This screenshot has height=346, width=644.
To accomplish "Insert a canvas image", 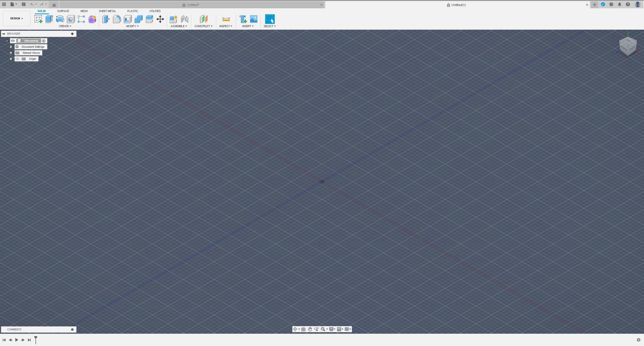I will pos(253,19).
